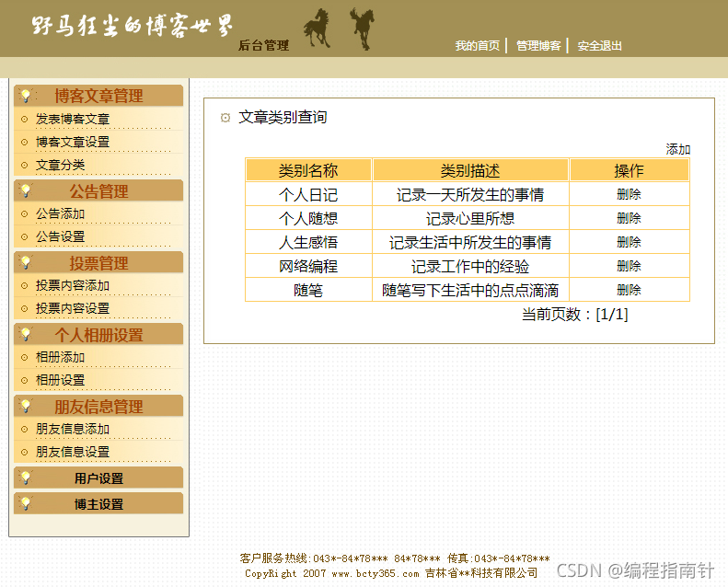This screenshot has width=728, height=587.
Task: Delete the 人生感悟 category
Action: click(x=629, y=242)
